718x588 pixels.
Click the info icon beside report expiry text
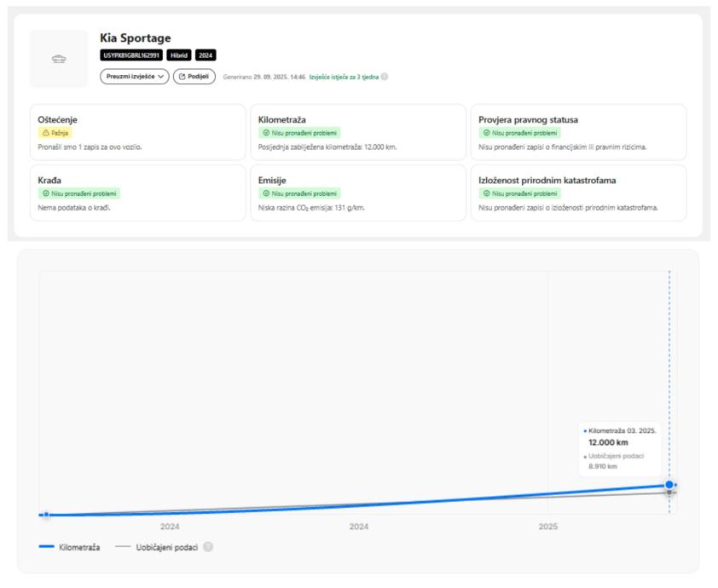coord(385,77)
